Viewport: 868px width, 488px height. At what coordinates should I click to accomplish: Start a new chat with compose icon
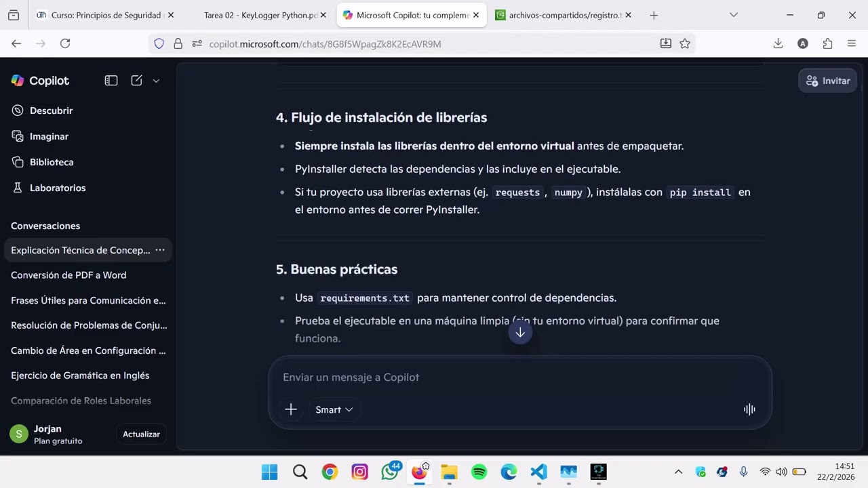click(136, 81)
